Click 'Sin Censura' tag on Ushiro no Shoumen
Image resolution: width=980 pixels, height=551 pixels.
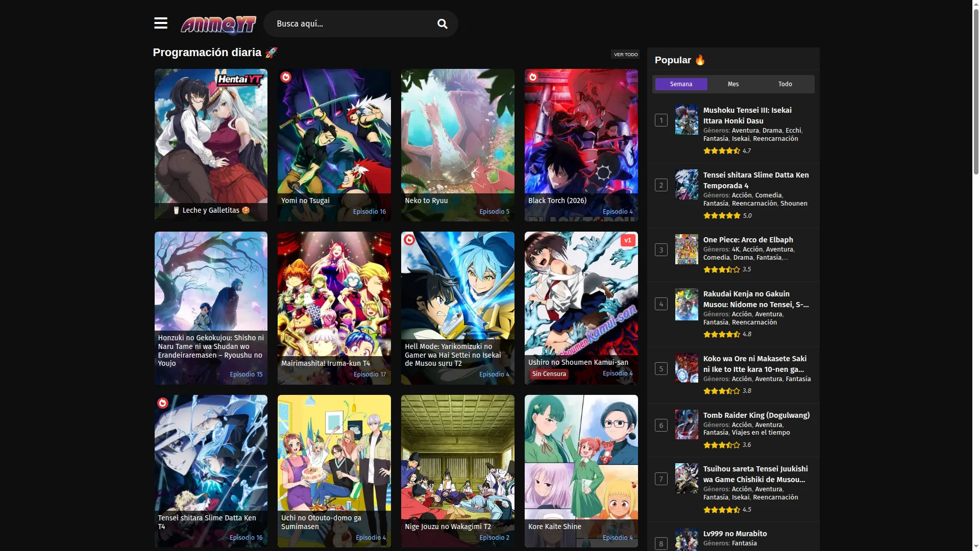(549, 374)
